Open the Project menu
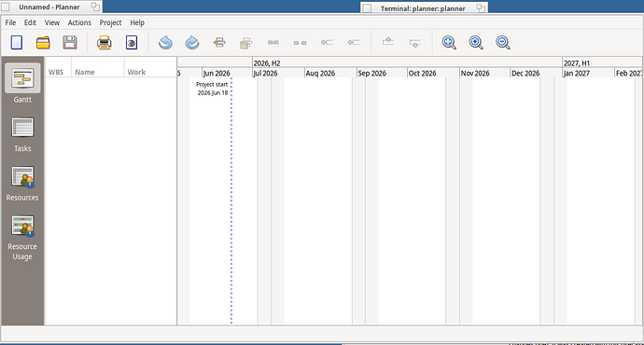 tap(110, 23)
